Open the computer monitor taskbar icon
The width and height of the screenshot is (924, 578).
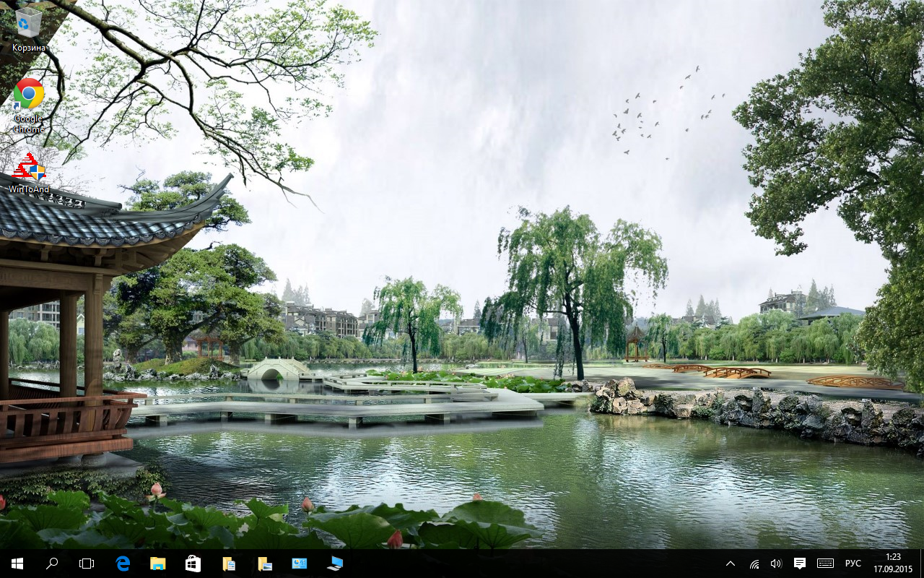tap(335, 564)
